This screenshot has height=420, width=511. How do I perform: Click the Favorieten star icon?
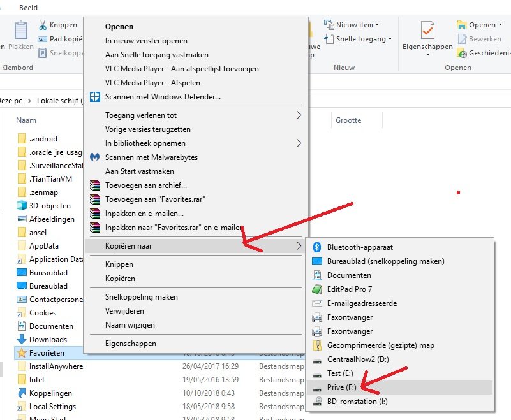[x=22, y=352]
